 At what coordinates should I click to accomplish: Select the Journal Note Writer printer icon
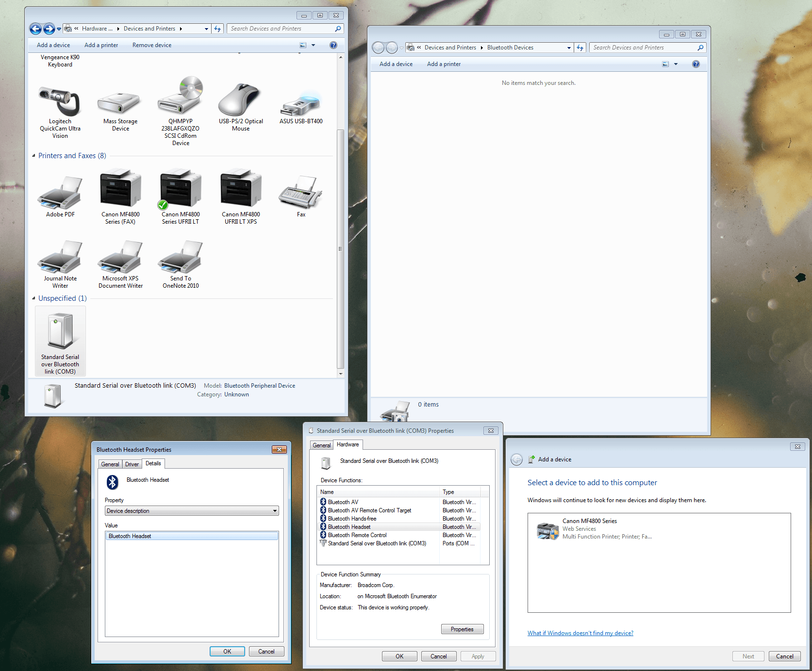60,257
